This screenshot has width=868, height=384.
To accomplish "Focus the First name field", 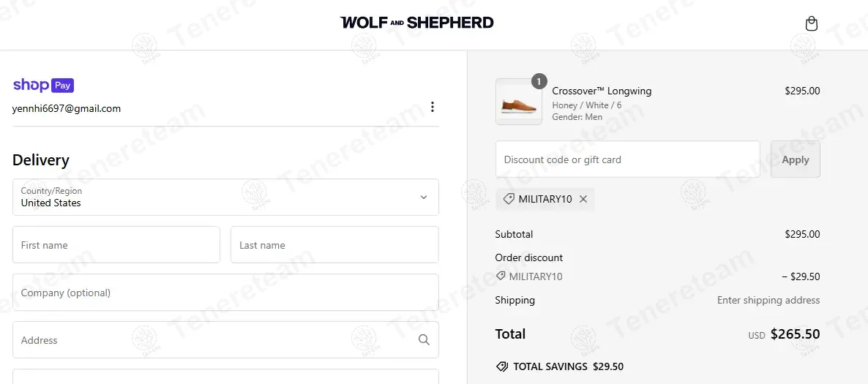I will coord(116,245).
